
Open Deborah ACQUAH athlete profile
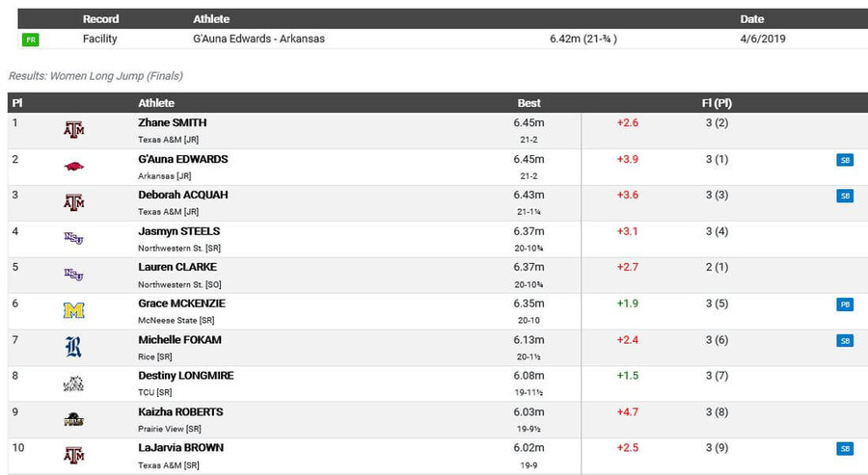pos(183,195)
